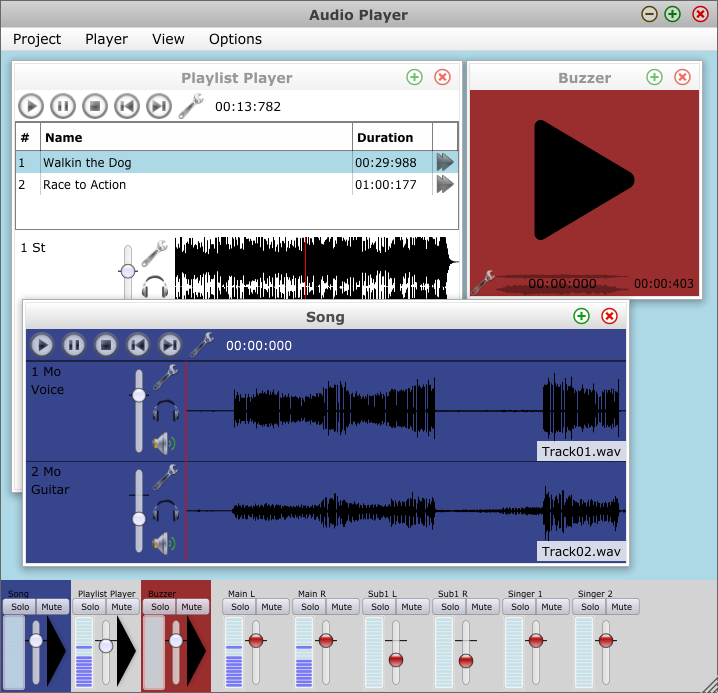The image size is (718, 693).
Task: Solo the Main L output
Action: (240, 607)
